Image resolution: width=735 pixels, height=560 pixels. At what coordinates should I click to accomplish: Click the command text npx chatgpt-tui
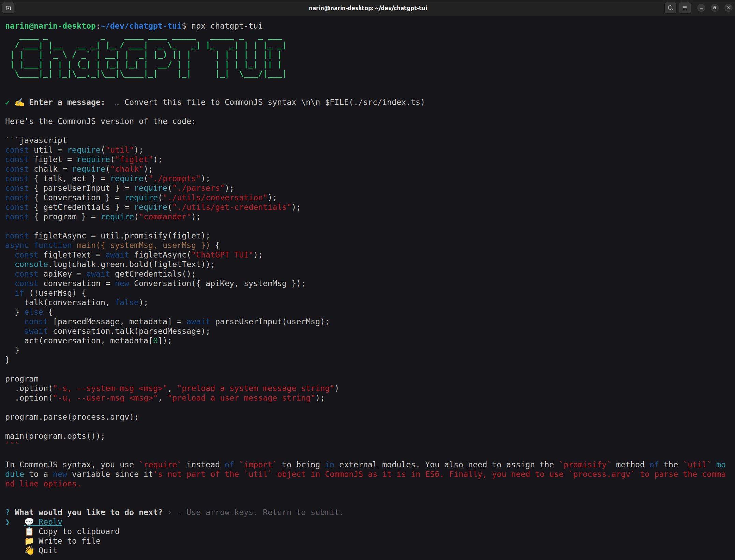tap(227, 26)
